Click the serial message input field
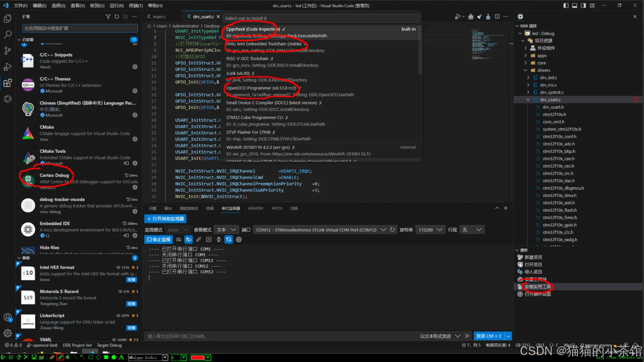 click(281, 336)
